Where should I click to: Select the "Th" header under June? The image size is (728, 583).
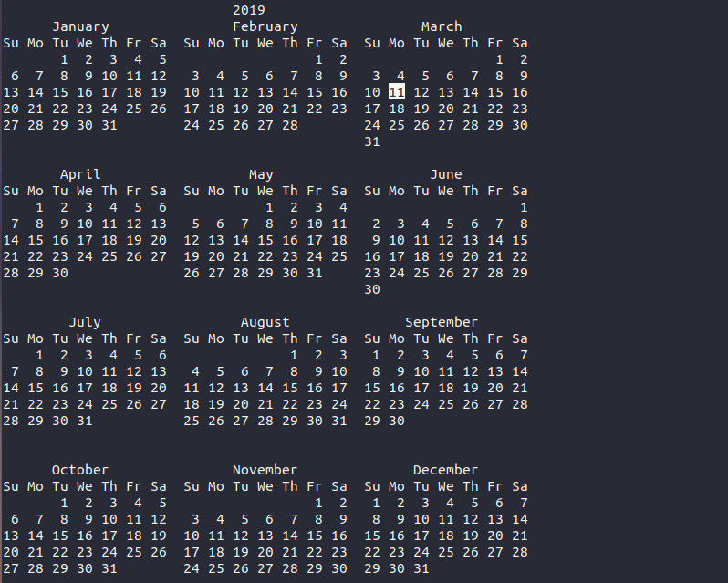471,191
